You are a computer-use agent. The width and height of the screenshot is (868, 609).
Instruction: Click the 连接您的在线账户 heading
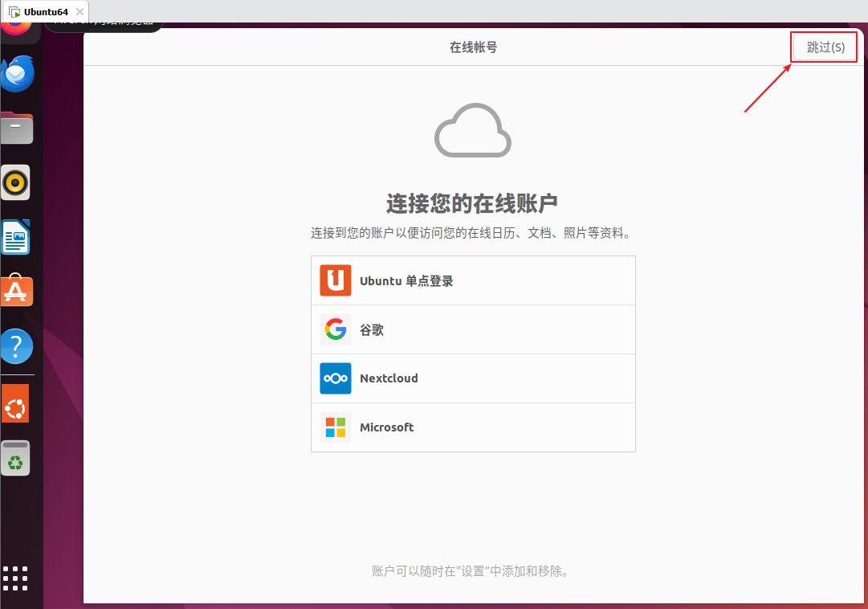coord(472,203)
